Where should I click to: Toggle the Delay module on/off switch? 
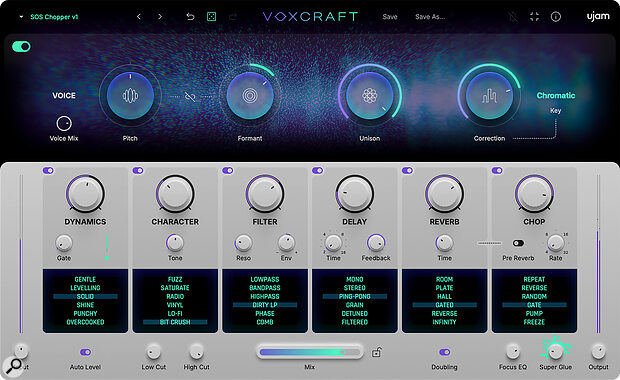318,170
